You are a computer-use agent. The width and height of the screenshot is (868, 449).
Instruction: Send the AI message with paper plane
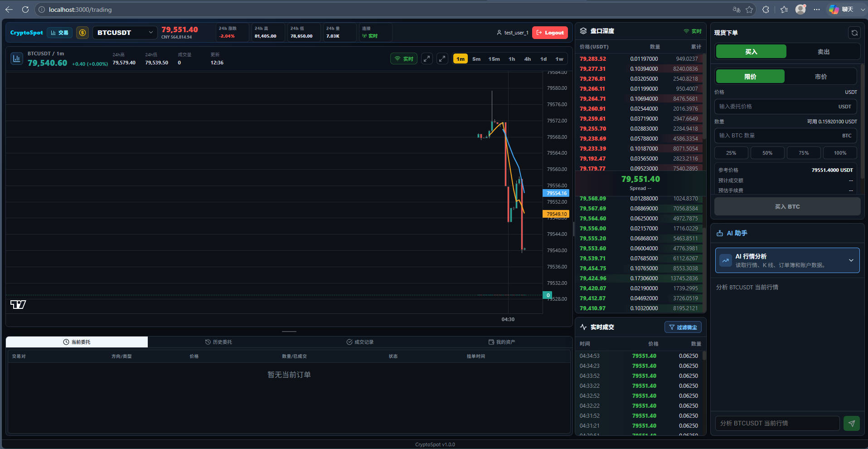[852, 423]
